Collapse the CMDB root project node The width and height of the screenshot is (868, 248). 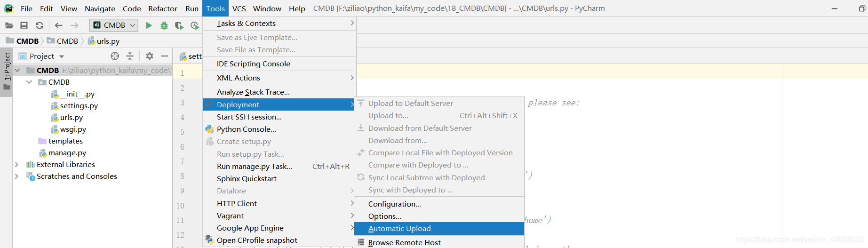[17, 70]
